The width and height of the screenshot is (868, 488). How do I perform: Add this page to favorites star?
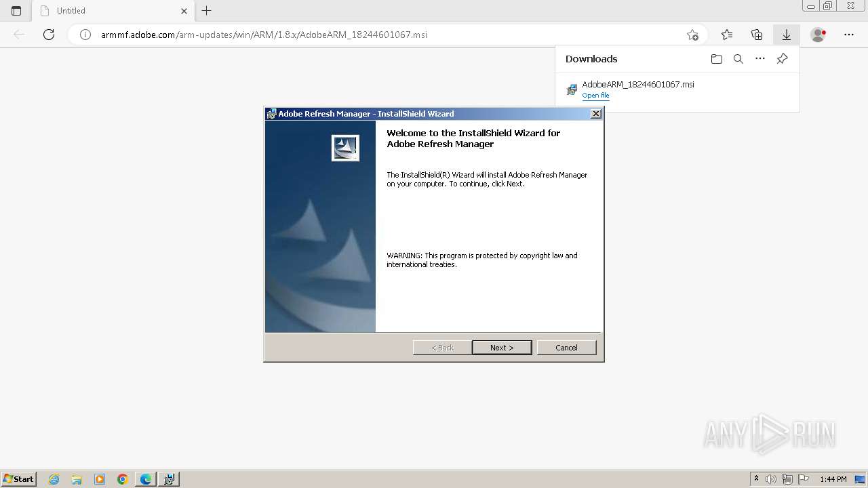[x=692, y=35]
